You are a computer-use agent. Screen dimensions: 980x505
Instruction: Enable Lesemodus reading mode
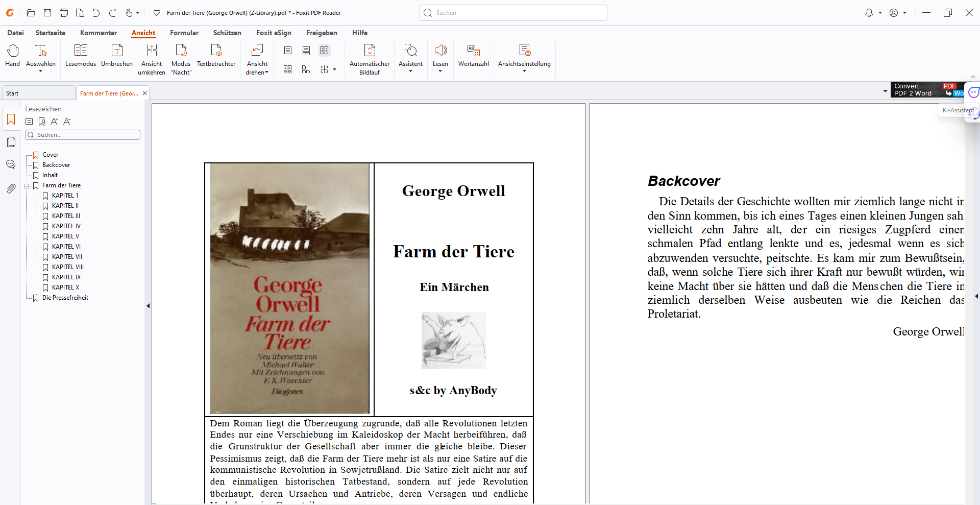pos(81,55)
